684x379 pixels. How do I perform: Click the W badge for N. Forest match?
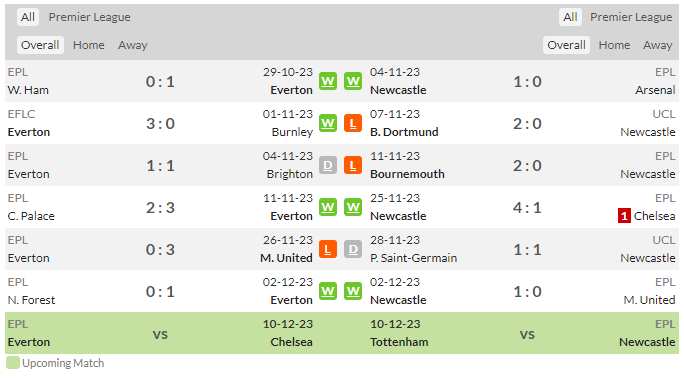coord(328,291)
